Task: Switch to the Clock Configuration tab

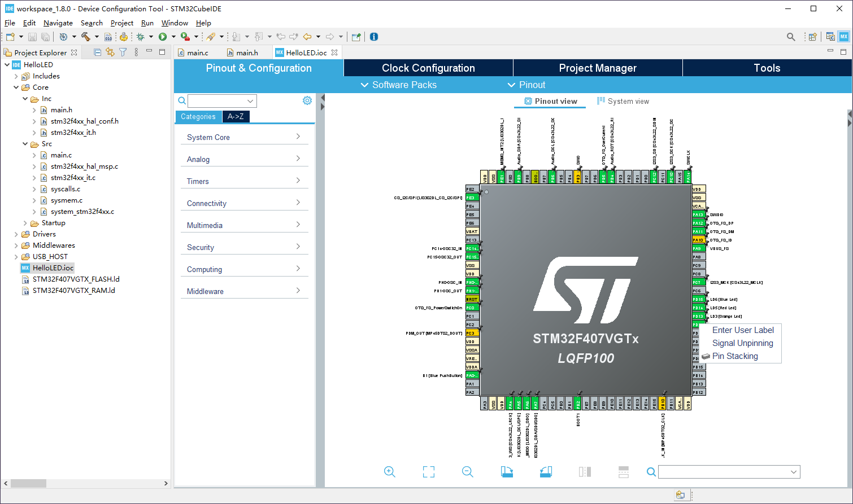Action: [428, 67]
